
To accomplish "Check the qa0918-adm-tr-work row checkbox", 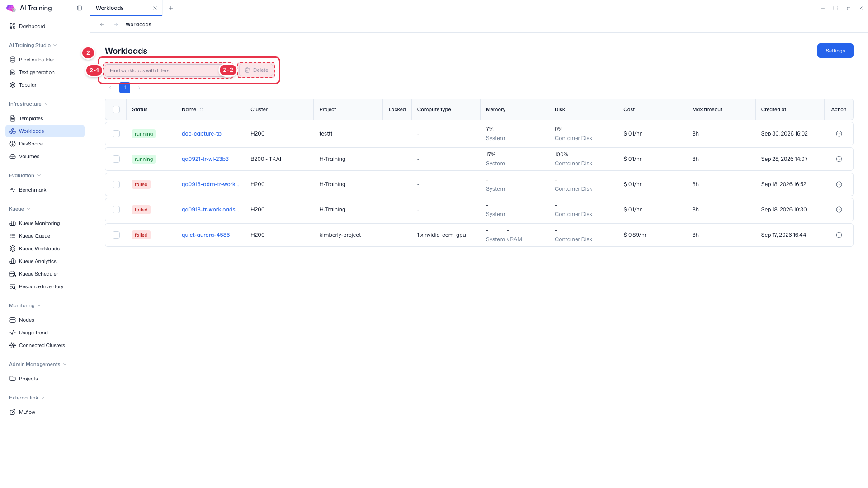I will 116,184.
